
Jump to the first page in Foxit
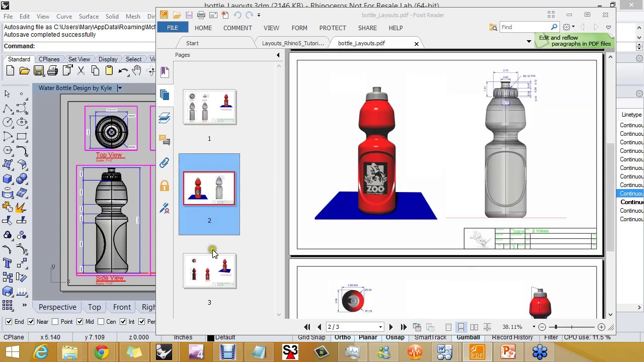point(307,327)
